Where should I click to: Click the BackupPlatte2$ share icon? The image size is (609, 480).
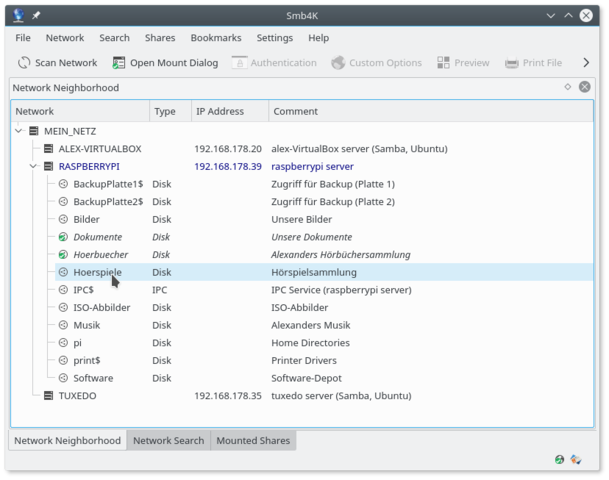(x=63, y=201)
